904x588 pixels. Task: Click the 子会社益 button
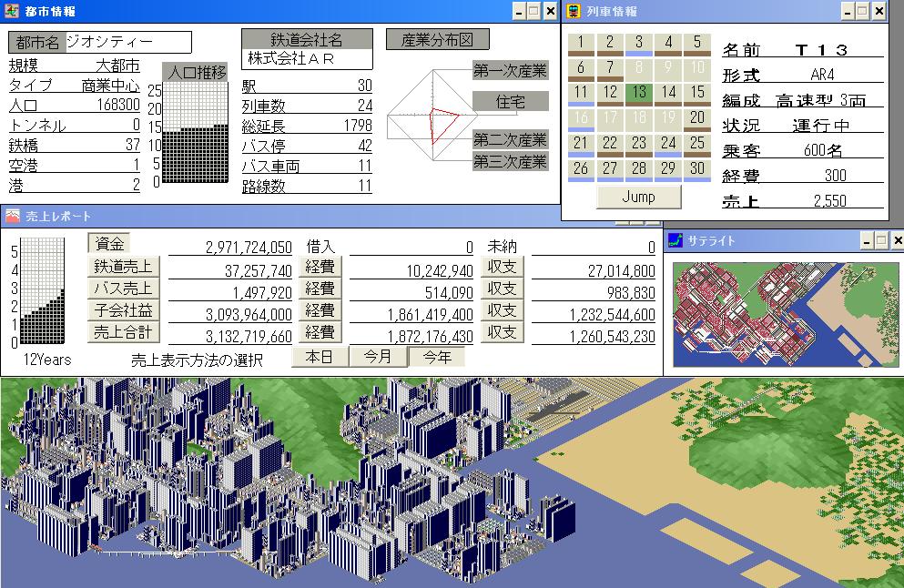tap(124, 310)
